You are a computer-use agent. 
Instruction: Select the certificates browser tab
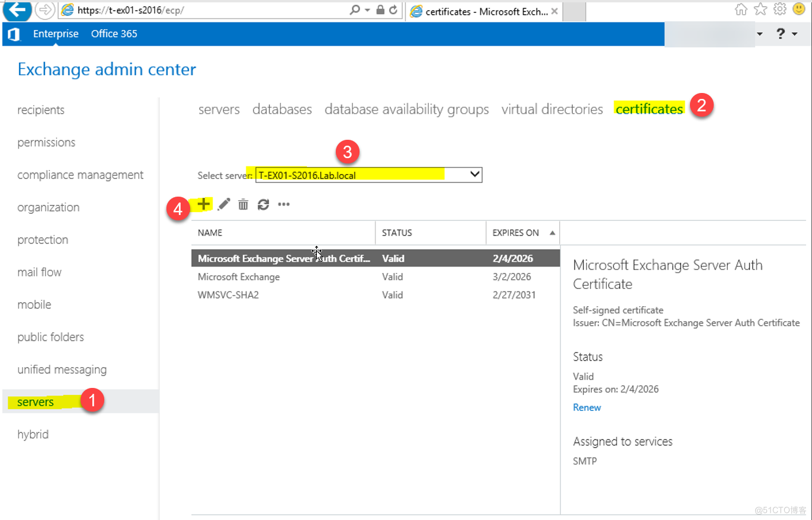(x=483, y=11)
